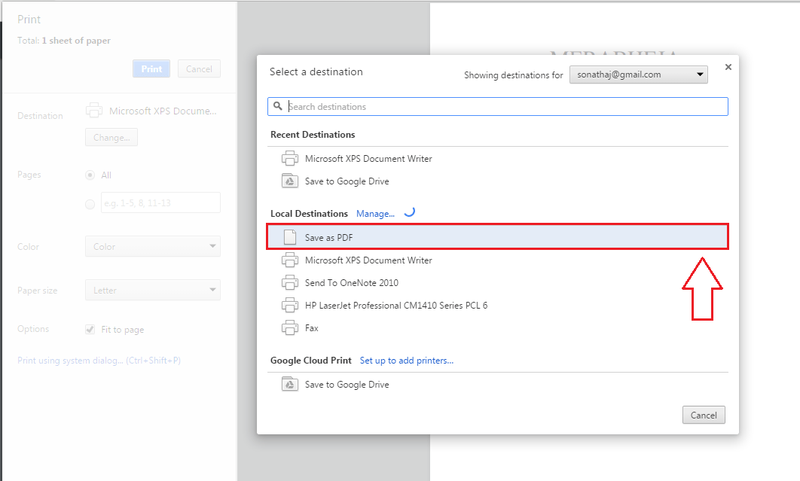Click printer icon beside Recent Microsoft XPS Document Writer
800x481 pixels.
290,159
